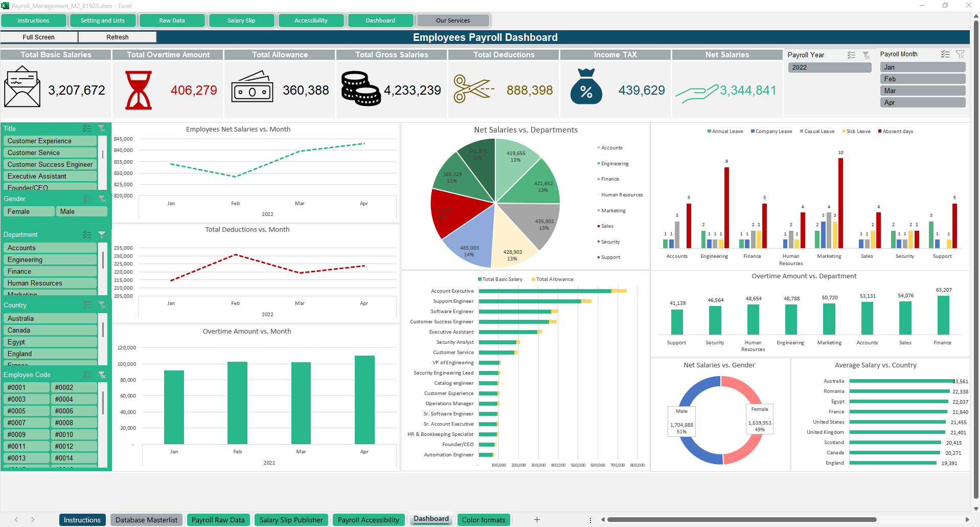Viewport: 980px width, 527px height.
Task: Open sheet tab options with the three-dot handle
Action: tap(590, 520)
